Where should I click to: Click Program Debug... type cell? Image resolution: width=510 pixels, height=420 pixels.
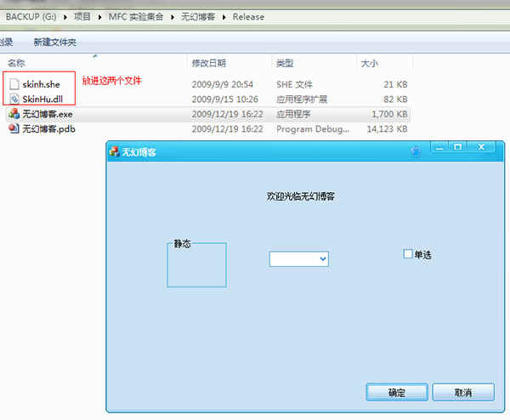click(313, 129)
